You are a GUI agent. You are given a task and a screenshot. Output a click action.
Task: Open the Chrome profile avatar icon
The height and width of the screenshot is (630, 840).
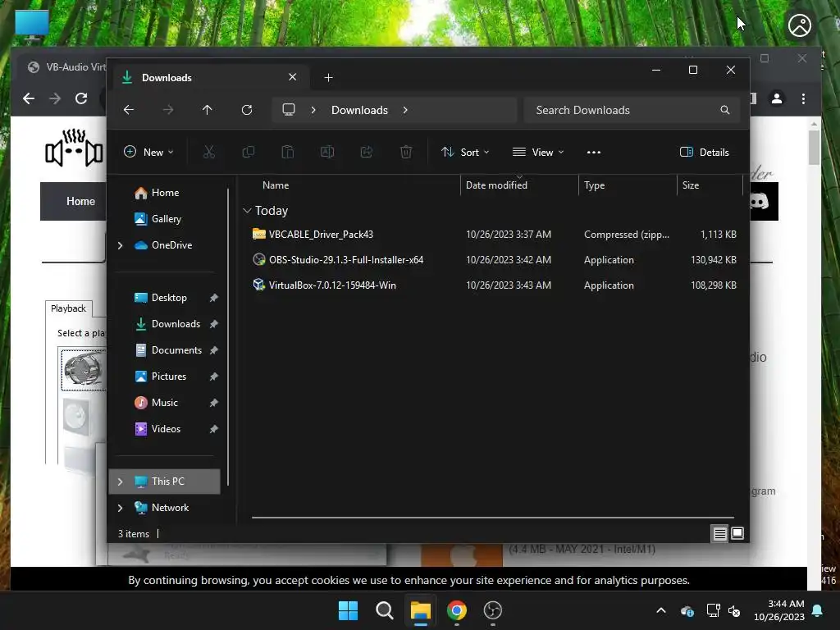coord(777,98)
